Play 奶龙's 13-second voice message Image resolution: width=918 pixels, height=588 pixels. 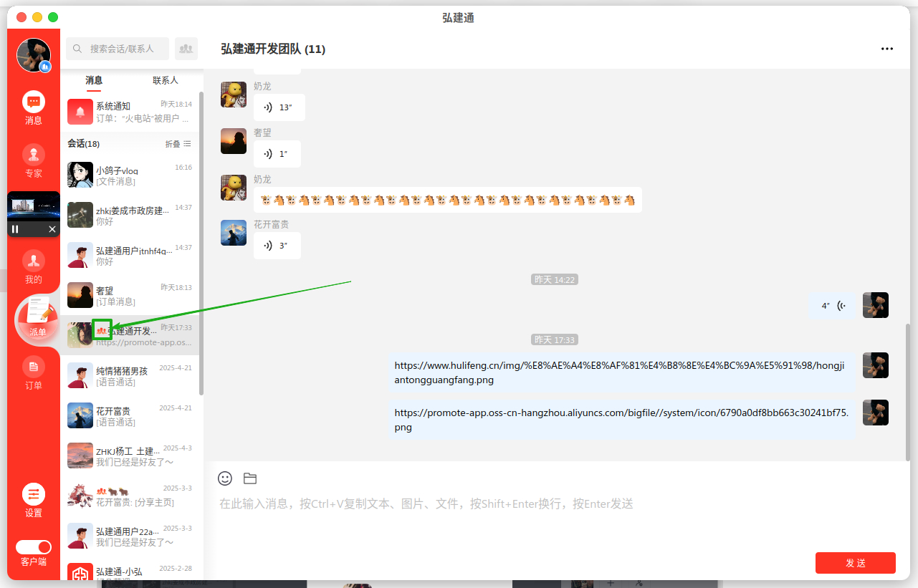tap(279, 107)
